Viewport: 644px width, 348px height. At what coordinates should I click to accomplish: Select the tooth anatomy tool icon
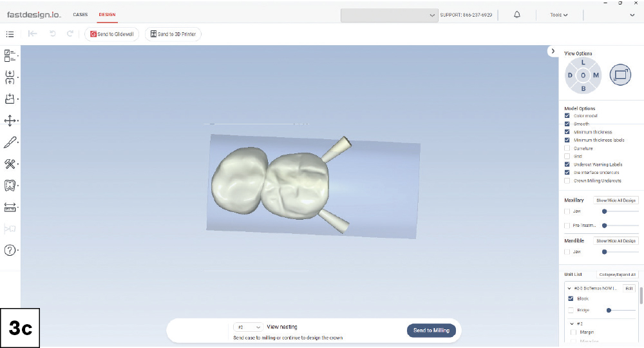click(x=10, y=186)
